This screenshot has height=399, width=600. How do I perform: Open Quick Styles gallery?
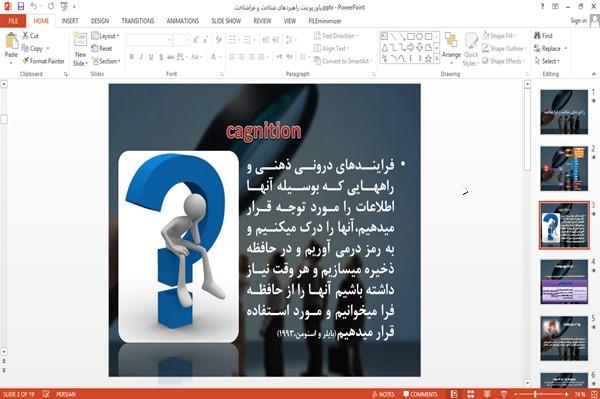pyautogui.click(x=471, y=50)
